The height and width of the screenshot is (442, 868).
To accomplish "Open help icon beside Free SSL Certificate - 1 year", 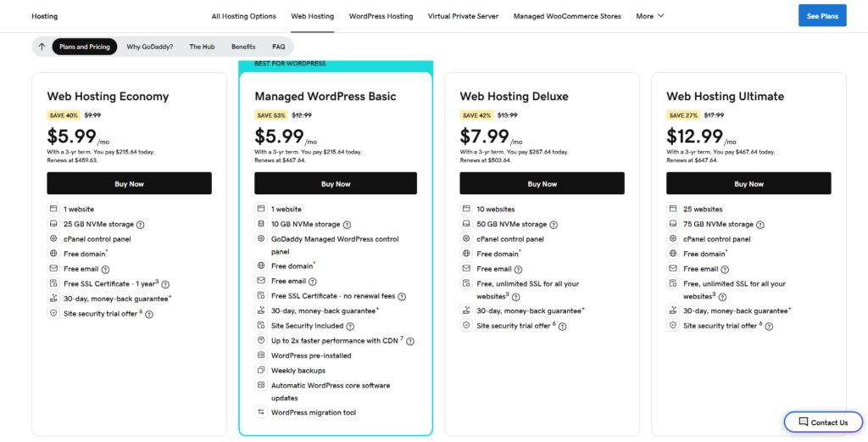I will pos(166,284).
